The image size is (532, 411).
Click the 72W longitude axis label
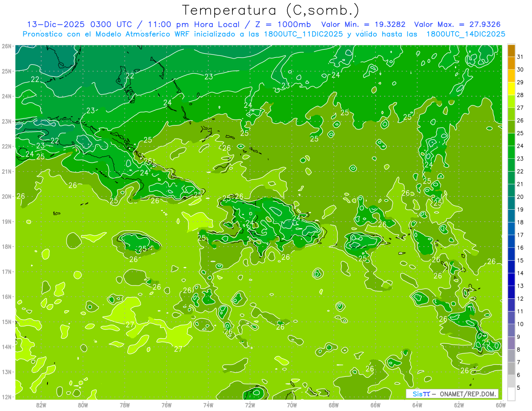250,405
